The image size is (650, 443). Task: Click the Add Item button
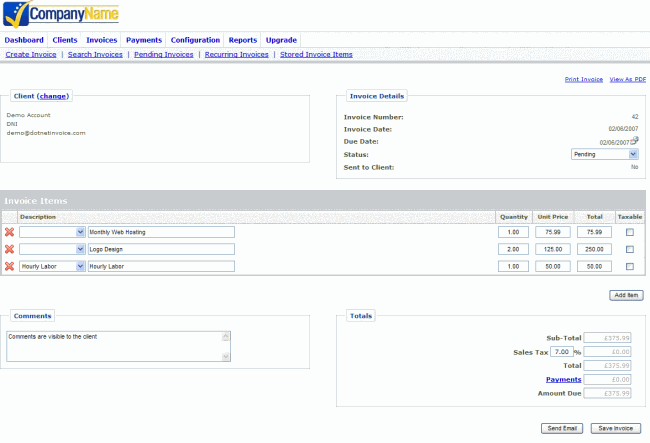pos(626,295)
